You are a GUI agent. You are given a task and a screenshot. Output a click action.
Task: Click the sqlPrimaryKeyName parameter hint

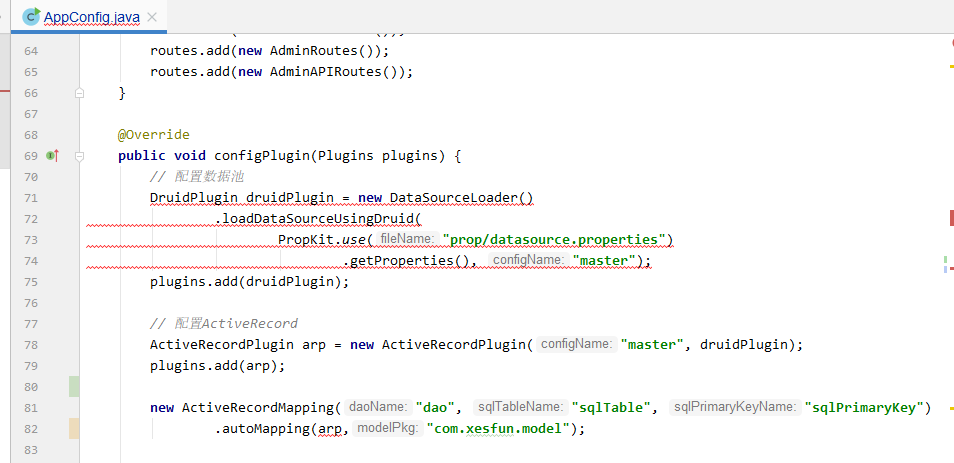tap(735, 407)
